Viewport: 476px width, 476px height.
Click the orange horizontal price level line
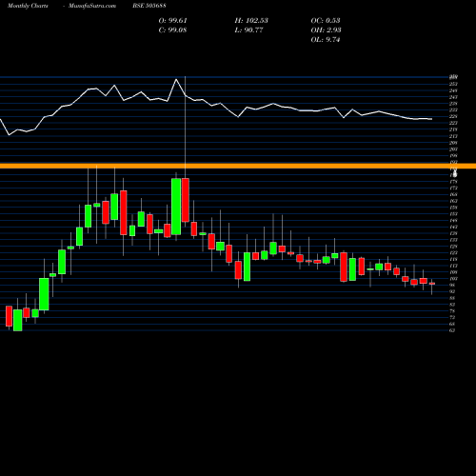click(x=238, y=166)
